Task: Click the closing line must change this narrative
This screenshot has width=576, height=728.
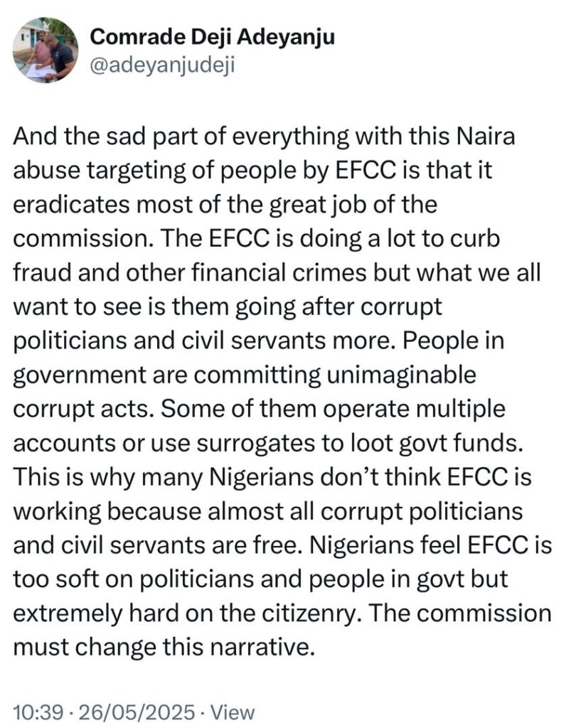Action: pos(164,647)
